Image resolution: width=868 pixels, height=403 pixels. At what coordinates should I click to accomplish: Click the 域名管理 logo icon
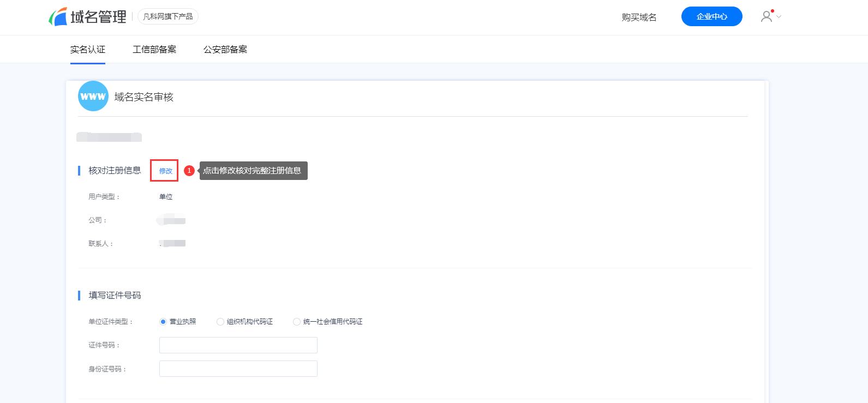58,17
